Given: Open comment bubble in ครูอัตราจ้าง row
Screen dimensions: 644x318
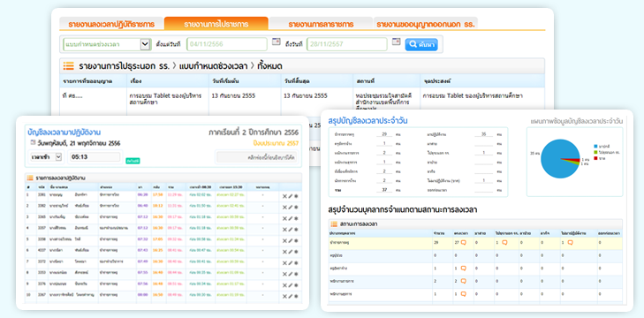Looking at the screenshot, I should [x=463, y=269].
